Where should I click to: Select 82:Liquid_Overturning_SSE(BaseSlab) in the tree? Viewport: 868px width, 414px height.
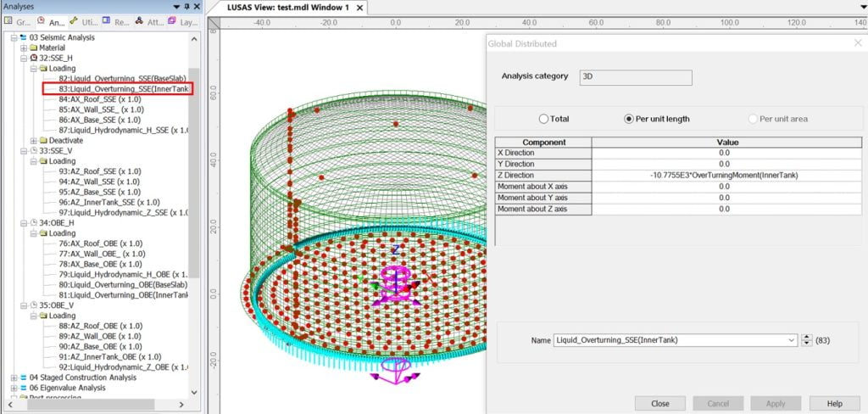click(x=123, y=78)
